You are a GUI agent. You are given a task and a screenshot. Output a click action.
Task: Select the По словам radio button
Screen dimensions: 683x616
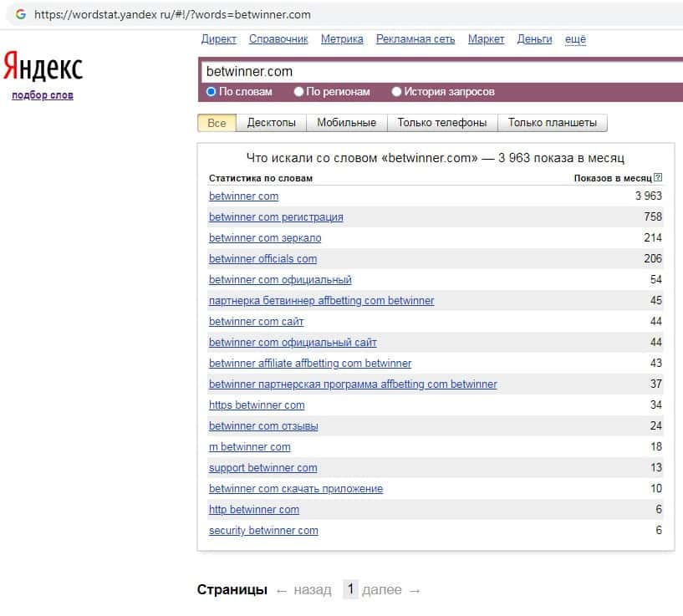coord(212,92)
